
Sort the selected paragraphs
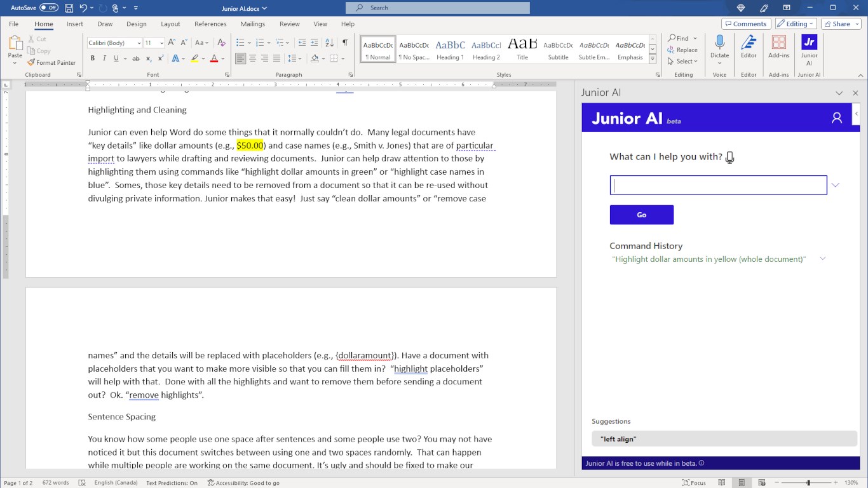pyautogui.click(x=329, y=43)
